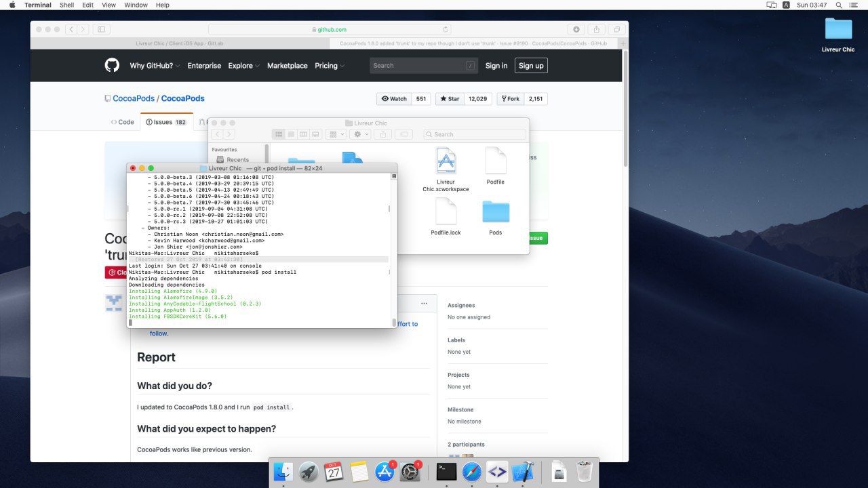Open Safari share menu
The image size is (868, 488).
[596, 29]
